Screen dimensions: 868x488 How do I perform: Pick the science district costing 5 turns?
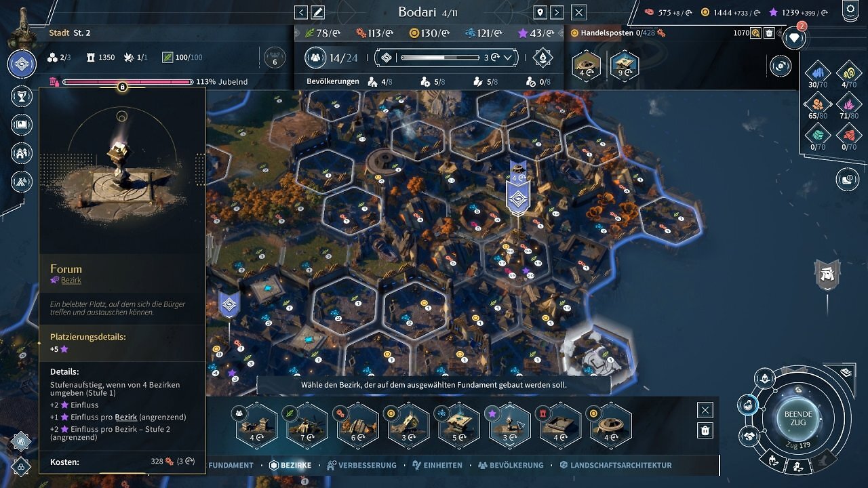tap(459, 426)
